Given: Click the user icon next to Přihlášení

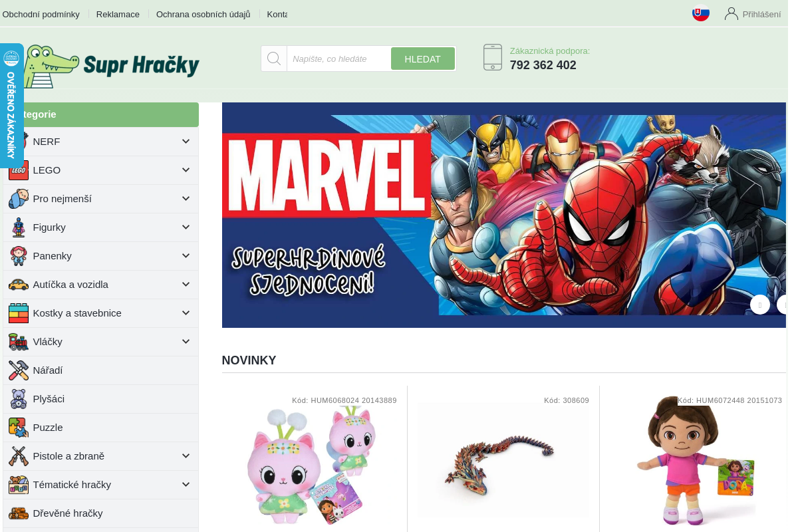Looking at the screenshot, I should tap(731, 13).
